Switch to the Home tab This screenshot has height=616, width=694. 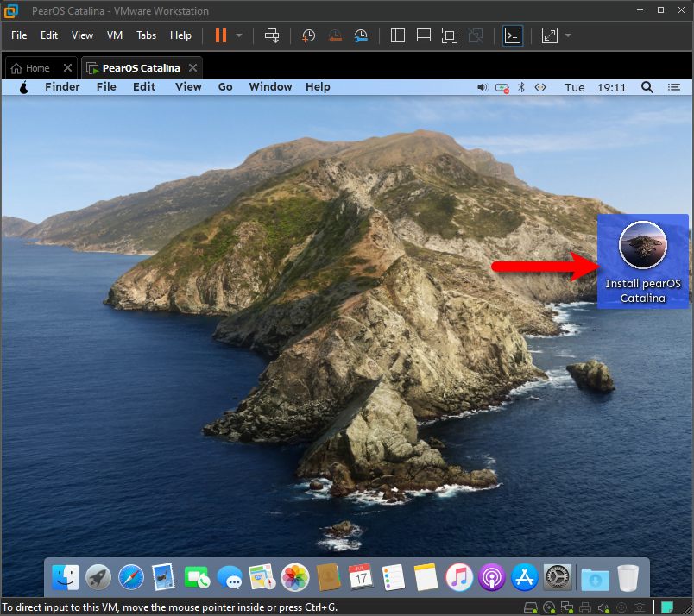pos(37,68)
